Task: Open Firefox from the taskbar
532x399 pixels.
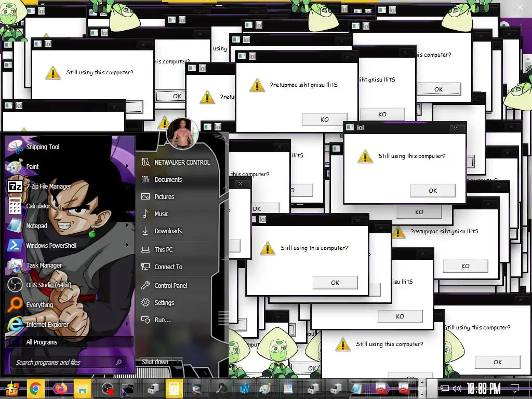Action: coord(60,389)
